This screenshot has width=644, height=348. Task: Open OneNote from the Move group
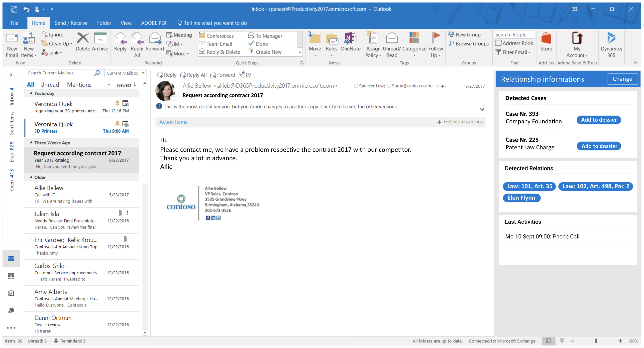coord(350,39)
